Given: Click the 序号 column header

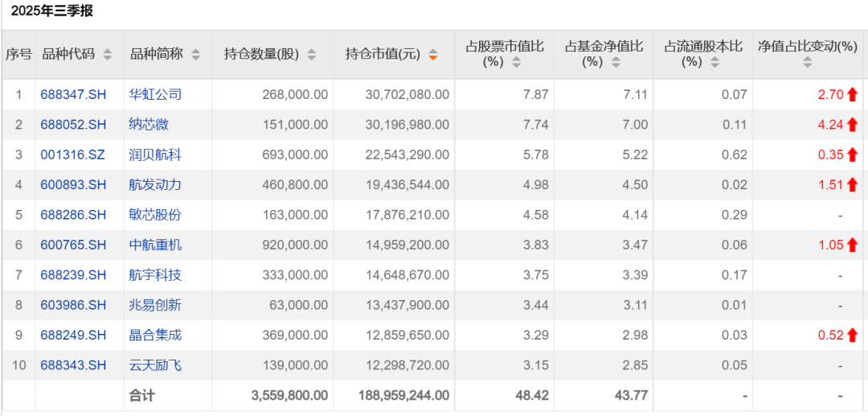Looking at the screenshot, I should (x=18, y=55).
